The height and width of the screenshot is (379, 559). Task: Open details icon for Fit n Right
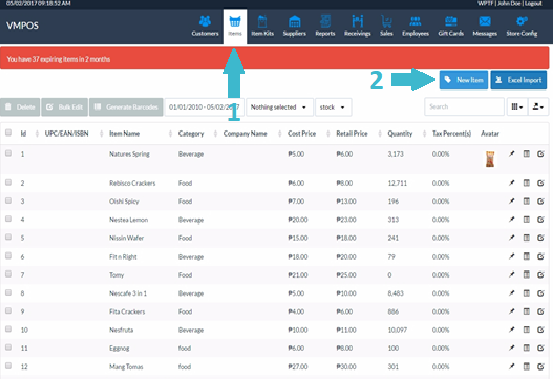coord(527,256)
